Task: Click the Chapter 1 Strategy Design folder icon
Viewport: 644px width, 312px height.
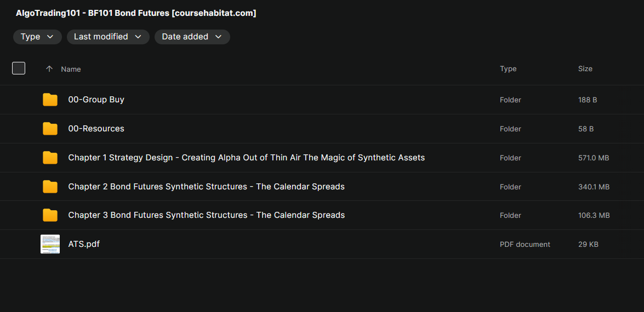Action: click(x=50, y=158)
